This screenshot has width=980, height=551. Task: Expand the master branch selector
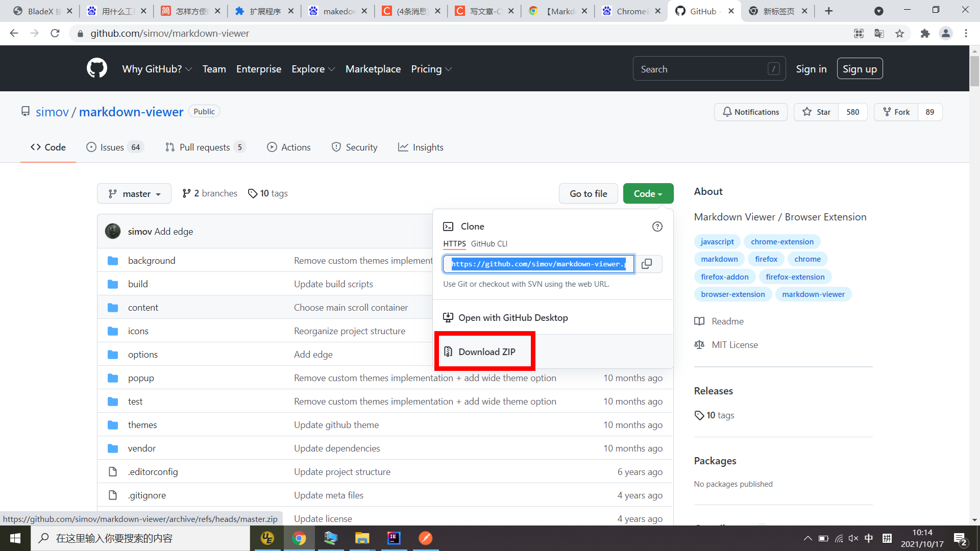click(x=134, y=193)
